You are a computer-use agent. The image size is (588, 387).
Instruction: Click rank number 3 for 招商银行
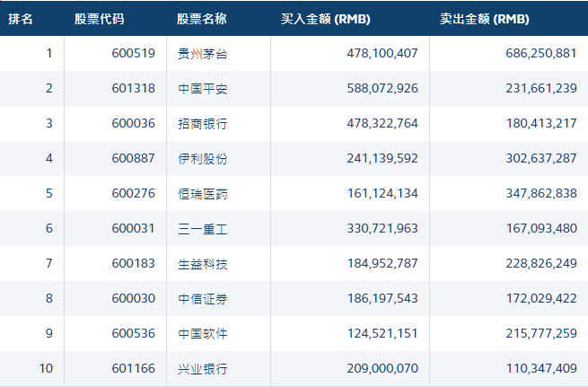click(x=49, y=123)
